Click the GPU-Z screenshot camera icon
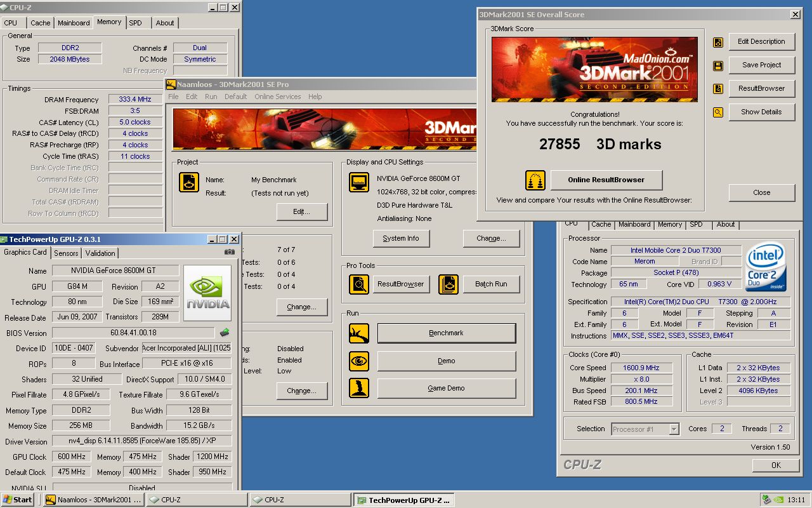Screen dimensions: 812x508 point(230,252)
